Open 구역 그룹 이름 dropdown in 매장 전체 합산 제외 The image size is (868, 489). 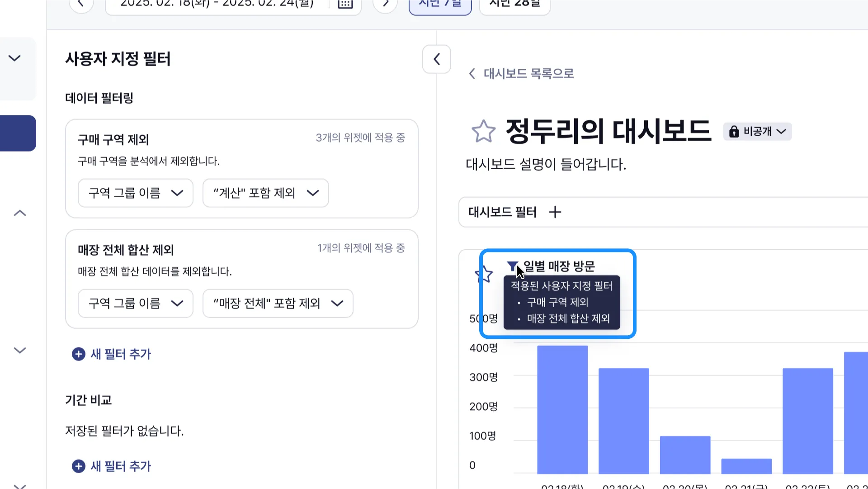pos(135,304)
